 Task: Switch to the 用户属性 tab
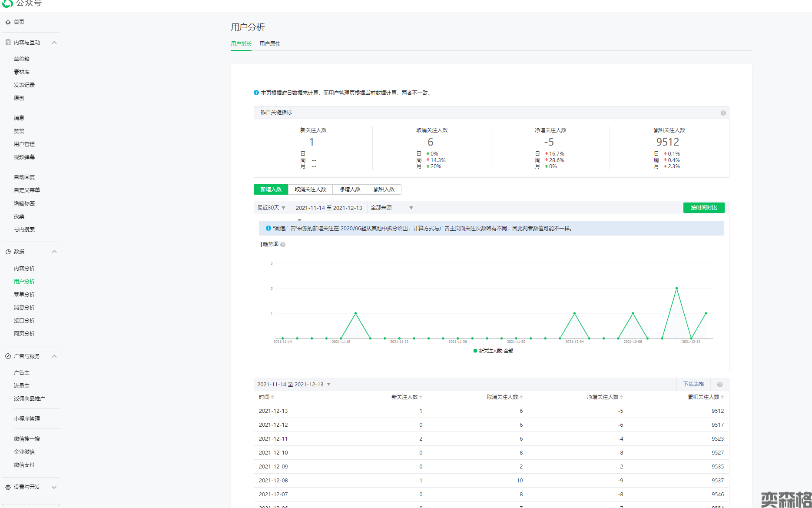tap(270, 44)
